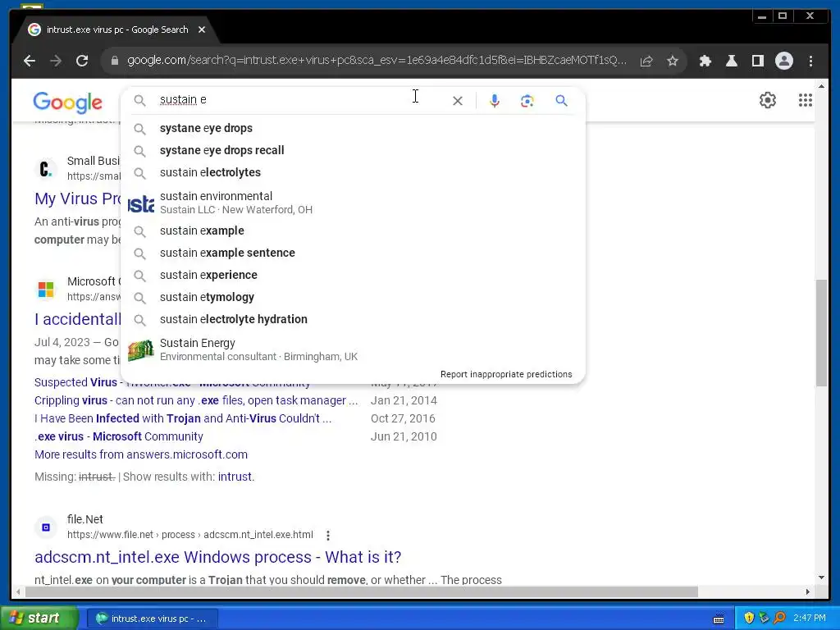Viewport: 840px width, 630px height.
Task: Open Google quick settings gear
Action: click(767, 100)
